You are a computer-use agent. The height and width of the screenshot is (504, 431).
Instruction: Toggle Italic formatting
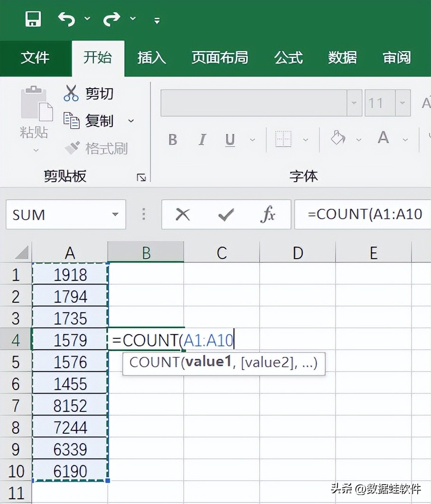(202, 140)
